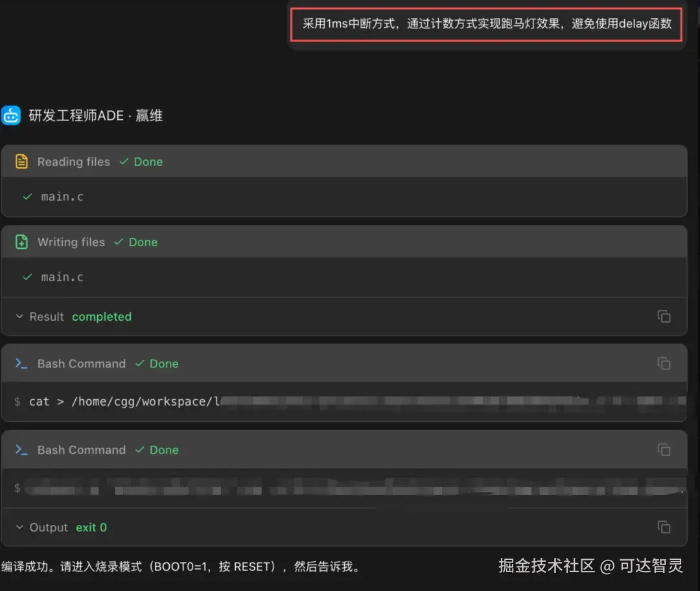This screenshot has width=700, height=591.
Task: Click the completed status link
Action: (102, 316)
